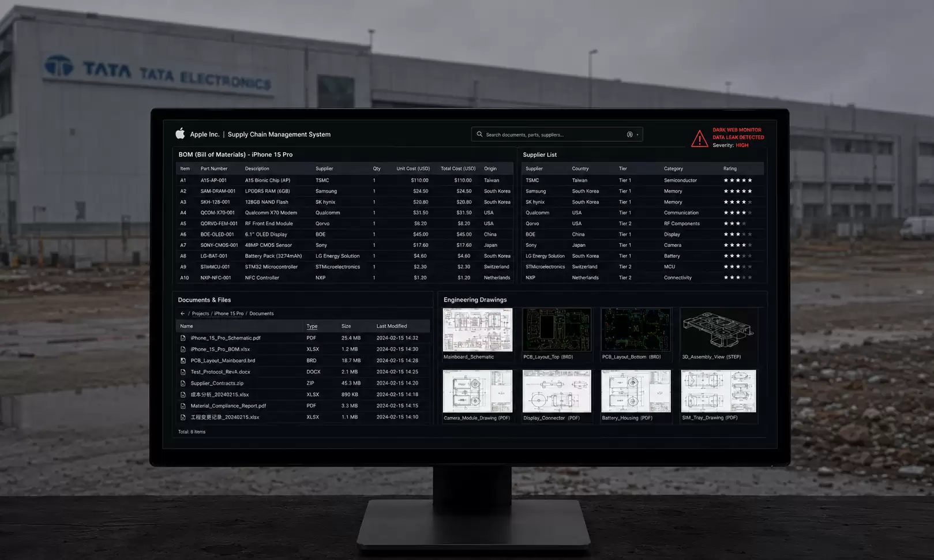Select file name Material_Compliance_Report.pdf

[228, 406]
